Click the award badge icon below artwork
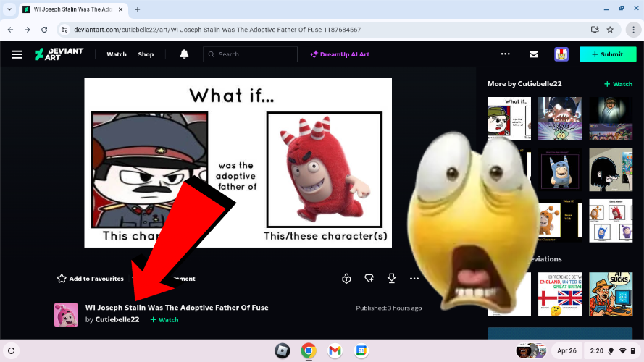644x362 pixels. (346, 279)
